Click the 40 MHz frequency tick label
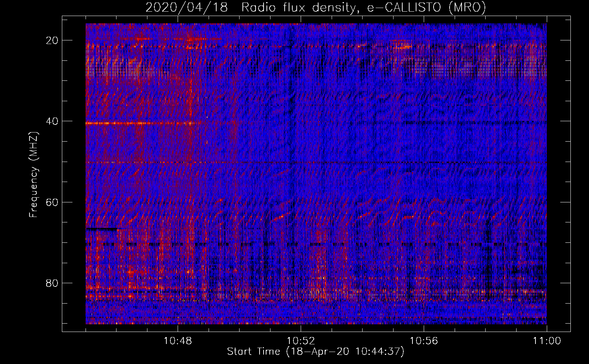Viewport: 589px width, 364px height. click(x=52, y=121)
